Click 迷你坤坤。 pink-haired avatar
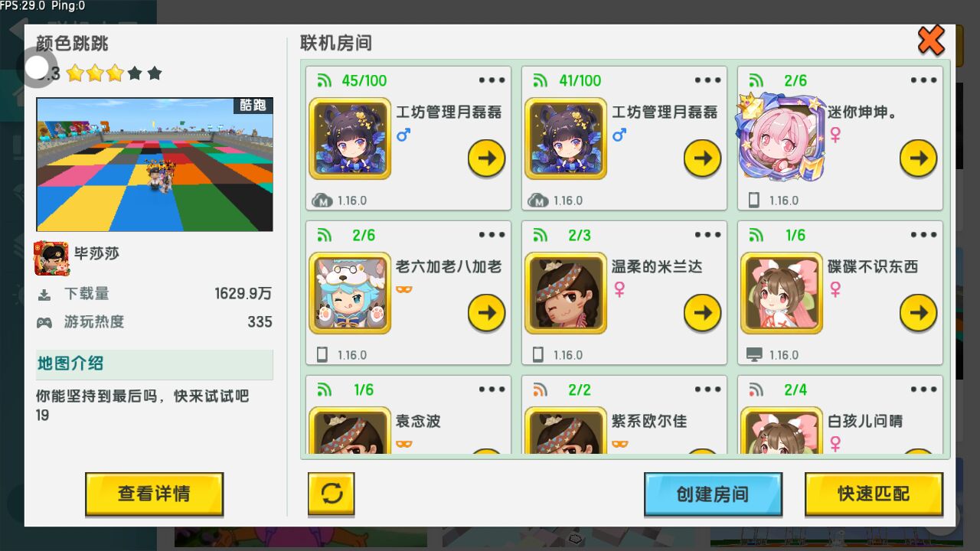Image resolution: width=980 pixels, height=551 pixels. (x=779, y=138)
